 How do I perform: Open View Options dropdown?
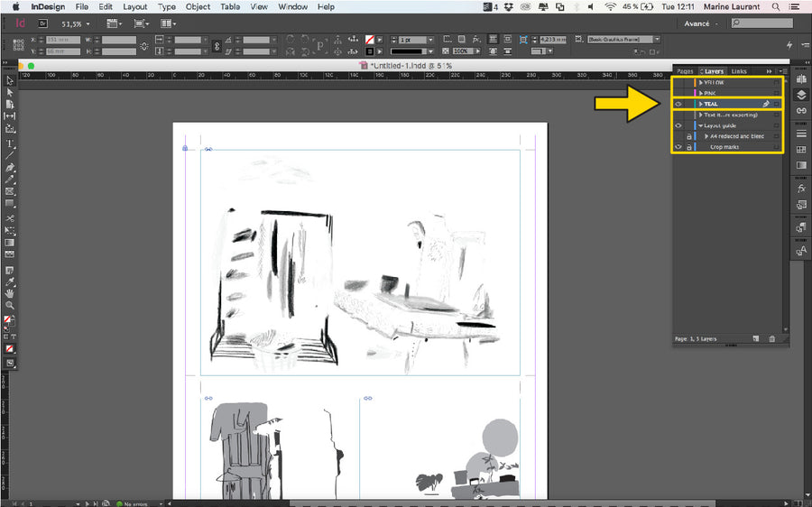click(114, 23)
